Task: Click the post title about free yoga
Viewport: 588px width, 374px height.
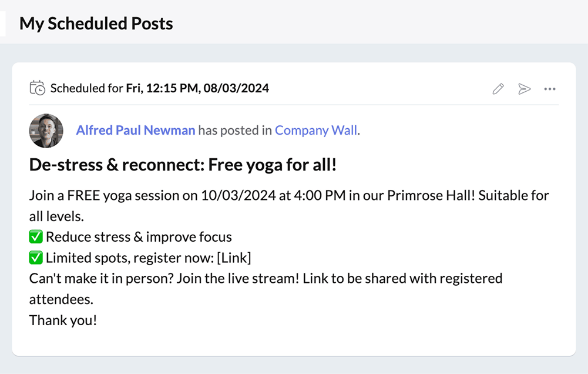Action: tap(183, 165)
